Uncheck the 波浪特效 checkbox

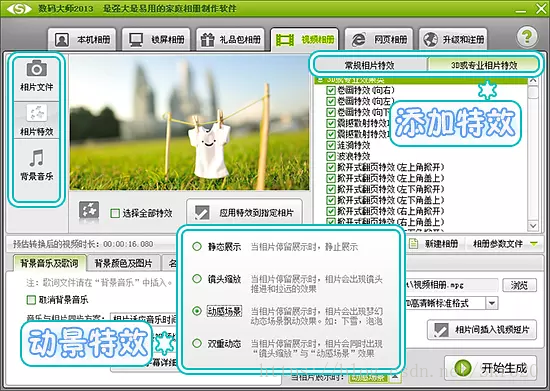tap(331, 156)
